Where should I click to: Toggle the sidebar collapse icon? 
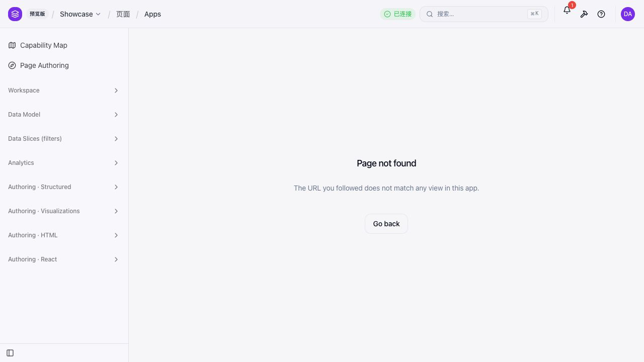pos(10,353)
